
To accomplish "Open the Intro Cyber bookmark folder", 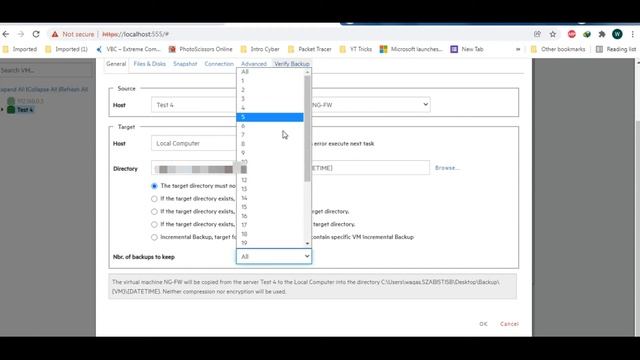I will (260, 49).
